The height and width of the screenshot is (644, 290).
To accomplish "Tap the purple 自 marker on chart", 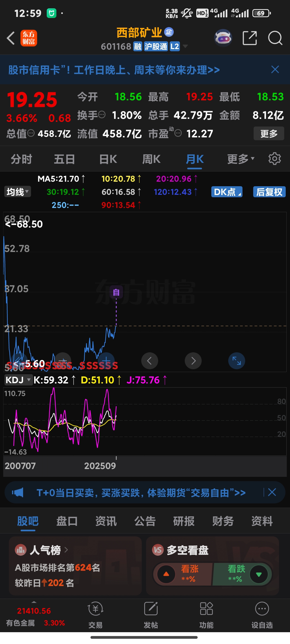I will [x=116, y=292].
